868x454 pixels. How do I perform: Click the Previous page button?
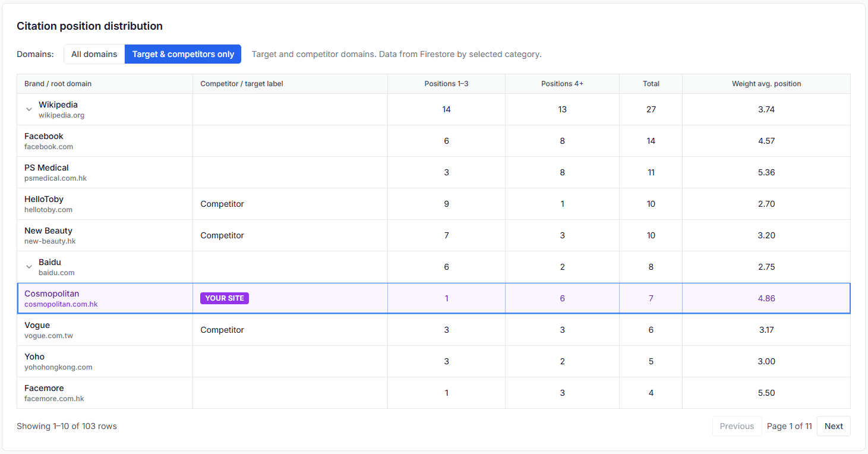click(x=737, y=426)
